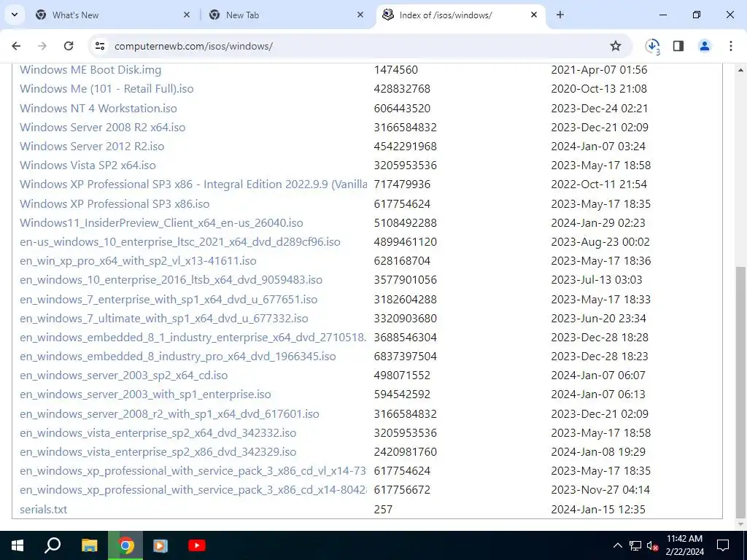Click en_windows_server_2003_with_sp1_enterprise.iso

click(x=145, y=394)
